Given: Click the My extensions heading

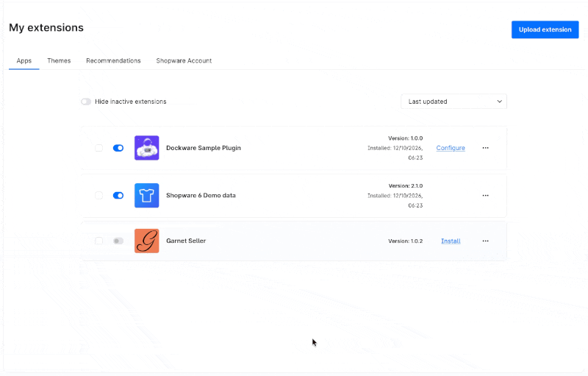Looking at the screenshot, I should (46, 28).
